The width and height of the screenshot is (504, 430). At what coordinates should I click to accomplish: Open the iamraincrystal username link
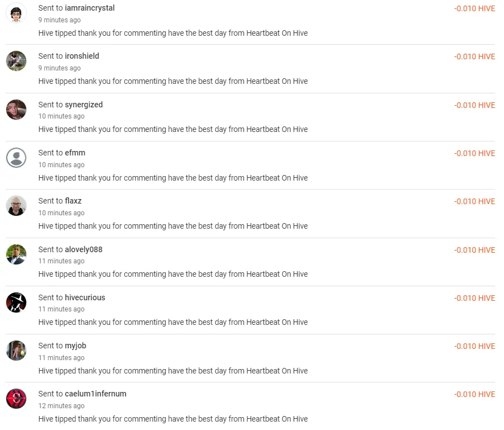pyautogui.click(x=90, y=8)
